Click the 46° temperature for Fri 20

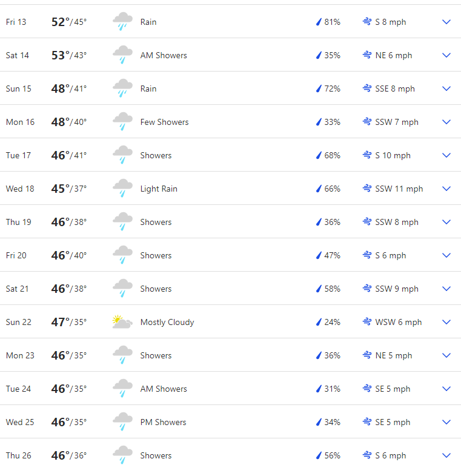(x=60, y=255)
